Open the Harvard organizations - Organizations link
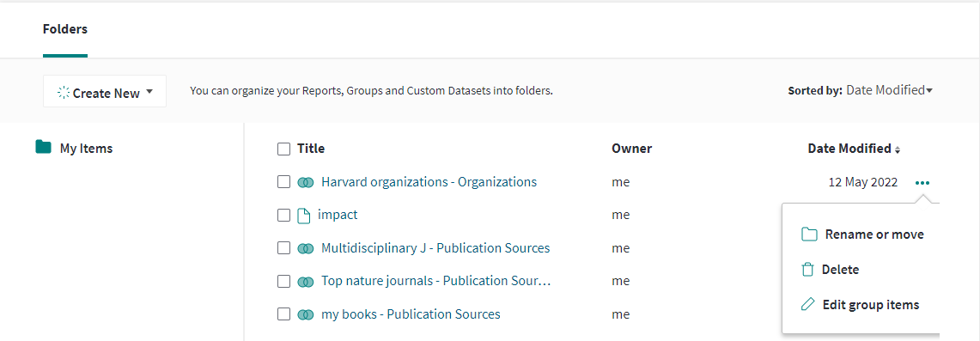This screenshot has height=341, width=980. [x=429, y=182]
